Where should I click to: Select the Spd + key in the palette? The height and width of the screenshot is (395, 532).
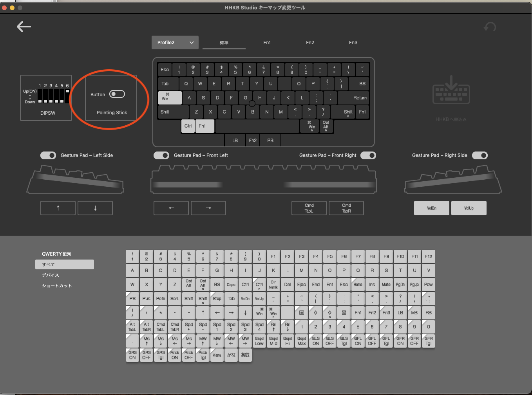pos(189,327)
